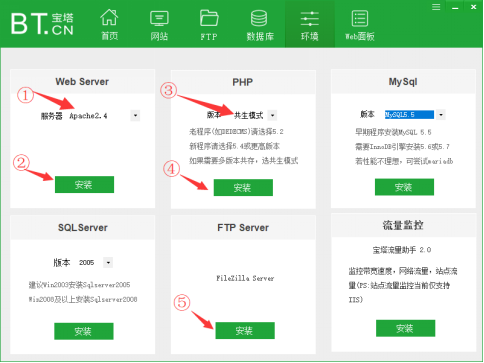This screenshot has height=363, width=484.
Task: Expand the PHP 版本 dropdown arrow
Action: 272,115
